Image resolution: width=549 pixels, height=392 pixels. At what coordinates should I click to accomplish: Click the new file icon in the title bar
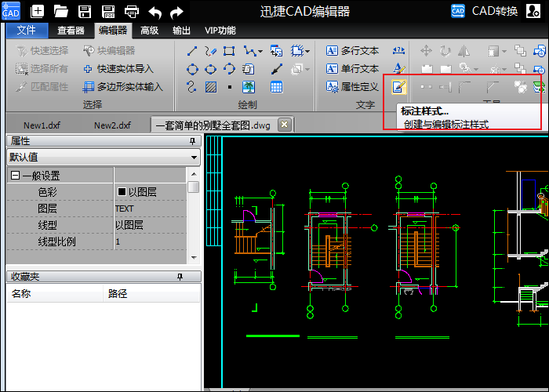[37, 11]
